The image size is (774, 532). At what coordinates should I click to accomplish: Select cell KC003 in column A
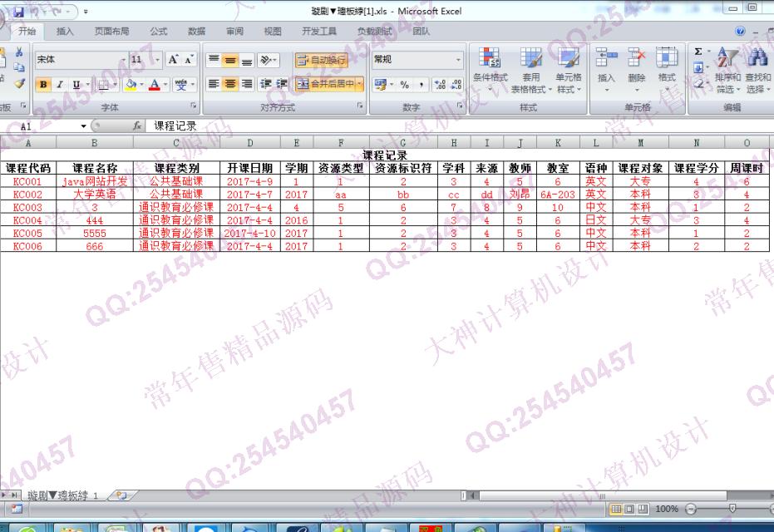pos(27,207)
